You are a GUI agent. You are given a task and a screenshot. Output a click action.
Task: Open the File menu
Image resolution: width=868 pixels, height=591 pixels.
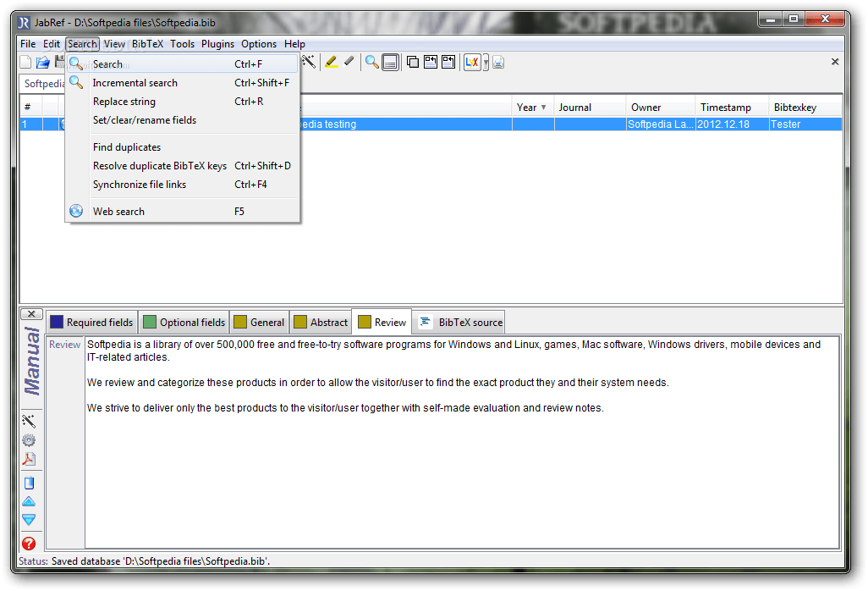pyautogui.click(x=28, y=44)
